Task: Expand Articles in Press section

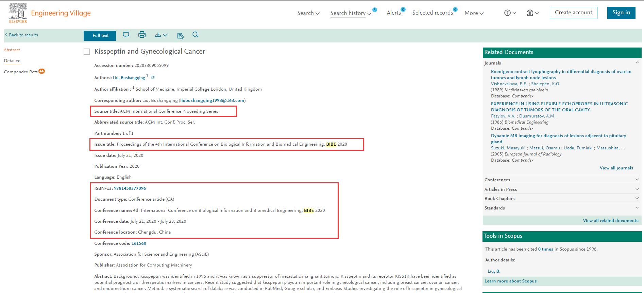Action: pos(637,189)
